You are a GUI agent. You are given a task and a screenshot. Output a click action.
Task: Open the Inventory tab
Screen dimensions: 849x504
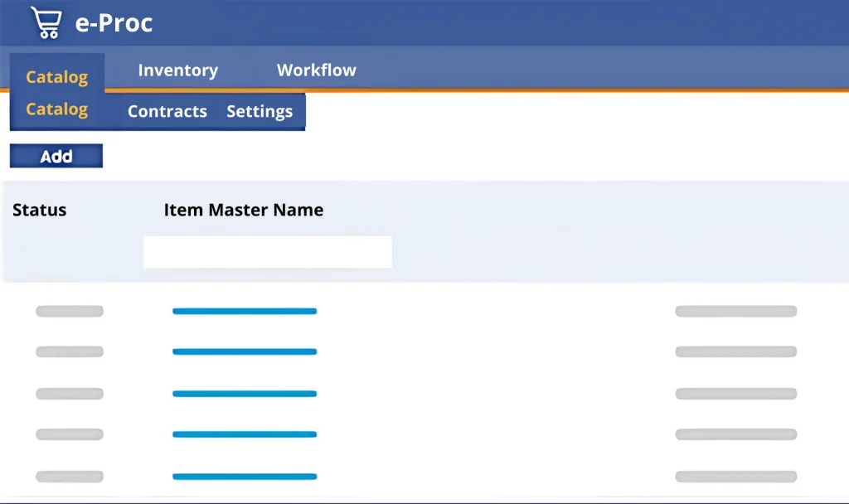pyautogui.click(x=177, y=70)
